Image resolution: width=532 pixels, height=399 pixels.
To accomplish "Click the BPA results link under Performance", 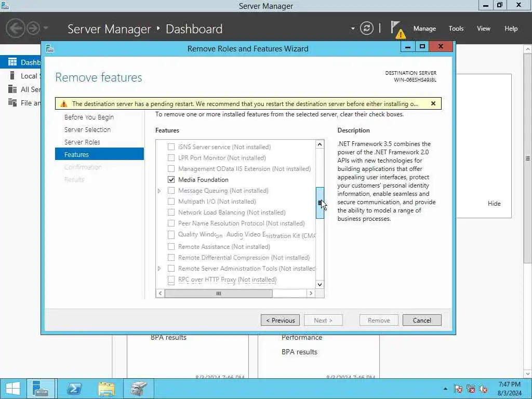I will coord(299,352).
